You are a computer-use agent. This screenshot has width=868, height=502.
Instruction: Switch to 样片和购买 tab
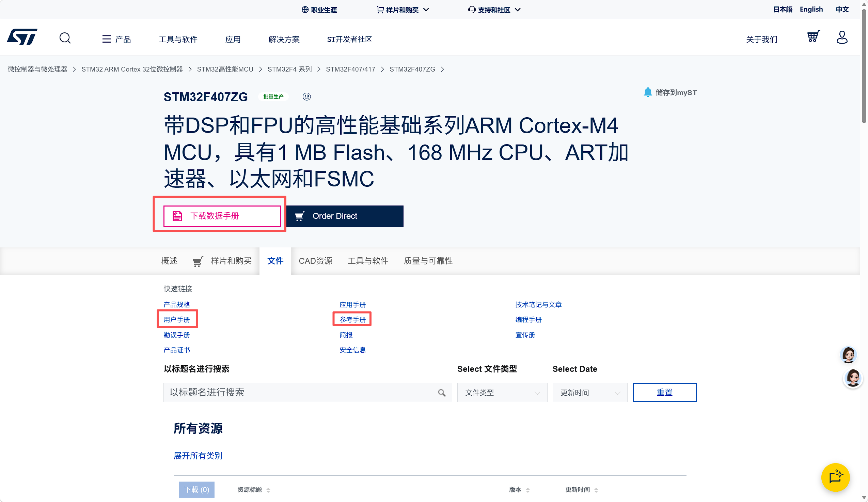tap(222, 261)
